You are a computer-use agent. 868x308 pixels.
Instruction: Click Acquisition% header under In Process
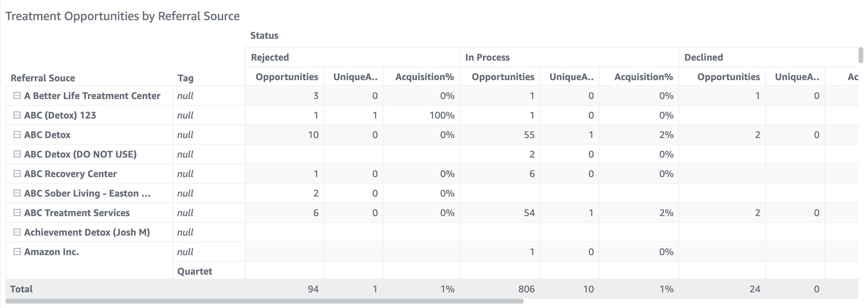coord(644,77)
